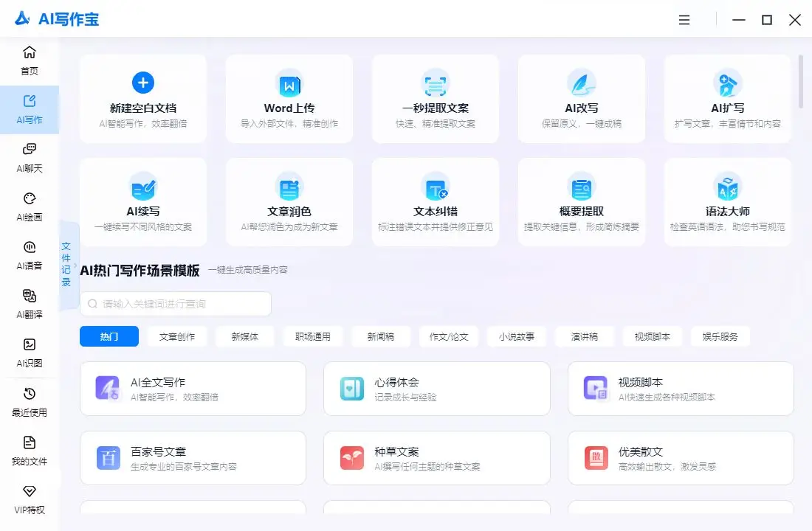
Task: Launch the AI扩写 expand tool
Action: [x=728, y=99]
